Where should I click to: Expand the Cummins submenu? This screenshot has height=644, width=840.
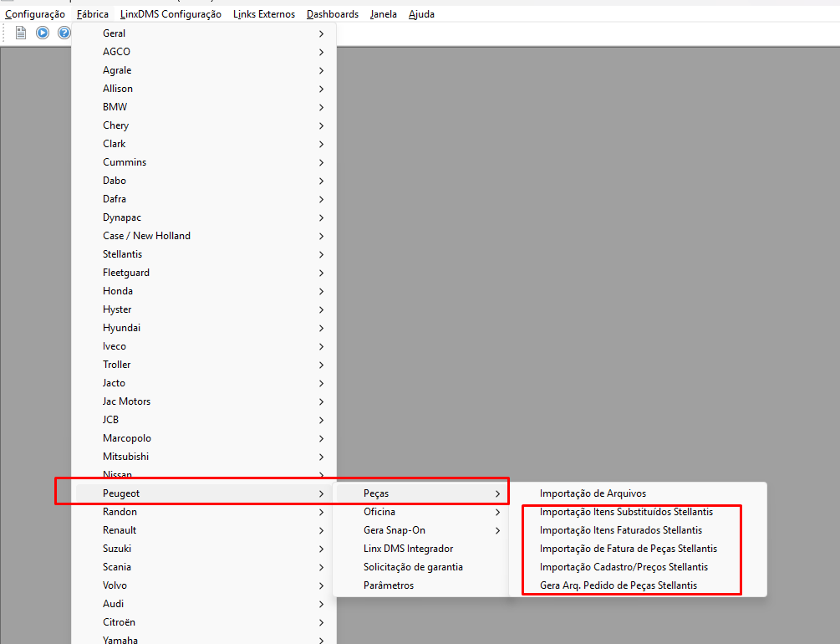coord(204,162)
